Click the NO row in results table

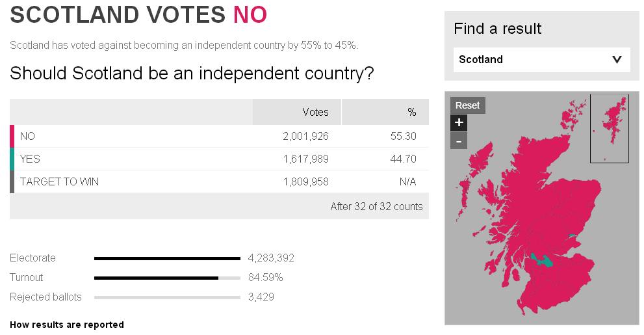pyautogui.click(x=219, y=136)
